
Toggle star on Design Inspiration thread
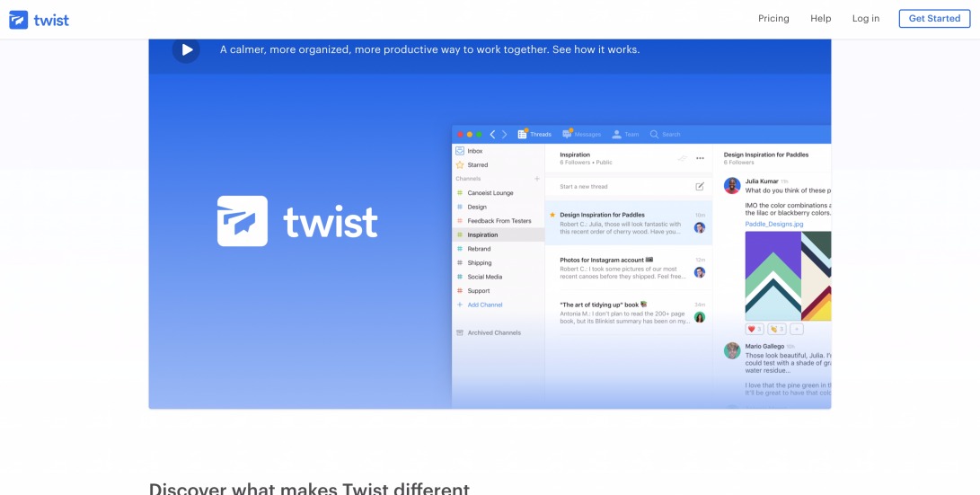click(552, 215)
